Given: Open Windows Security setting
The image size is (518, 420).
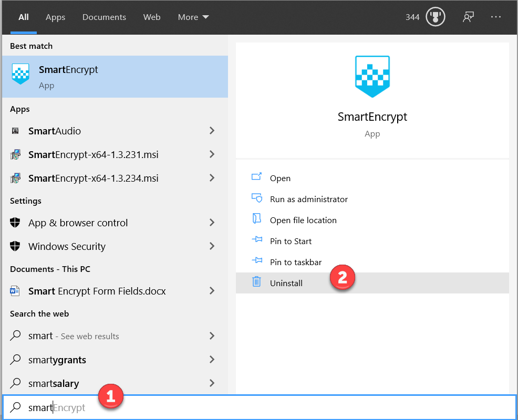Looking at the screenshot, I should point(115,246).
